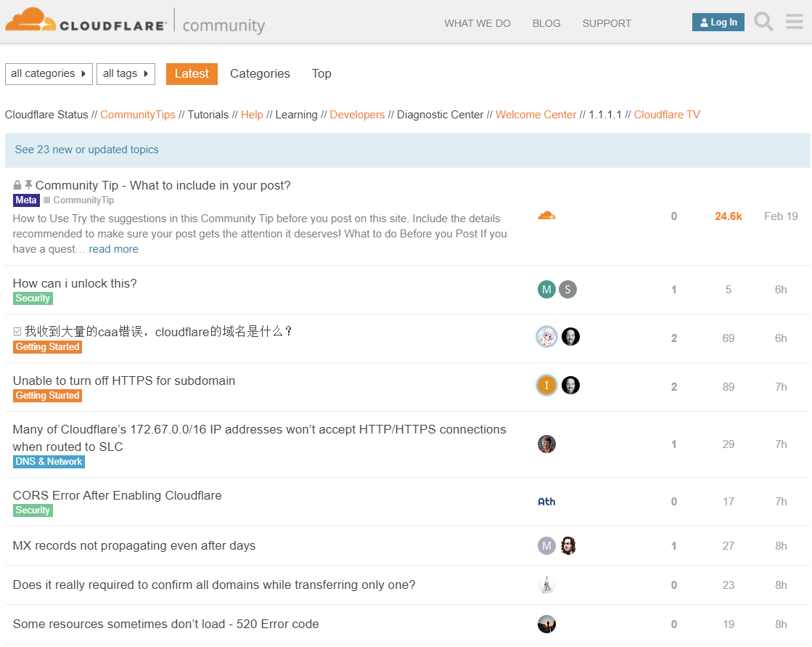Click the solved checkbox icon on caa错误 topic
This screenshot has height=647, width=812.
pos(17,332)
